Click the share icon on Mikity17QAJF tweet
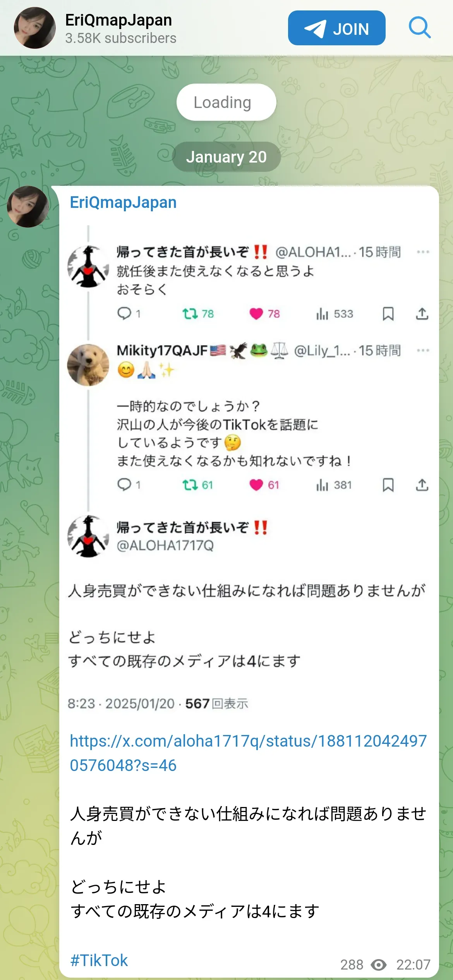Screen dimensions: 453x980 pos(422,485)
